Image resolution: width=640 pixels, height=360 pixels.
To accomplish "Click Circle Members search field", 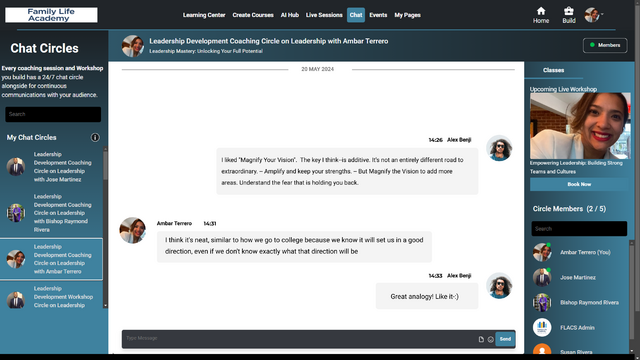I will point(579,229).
